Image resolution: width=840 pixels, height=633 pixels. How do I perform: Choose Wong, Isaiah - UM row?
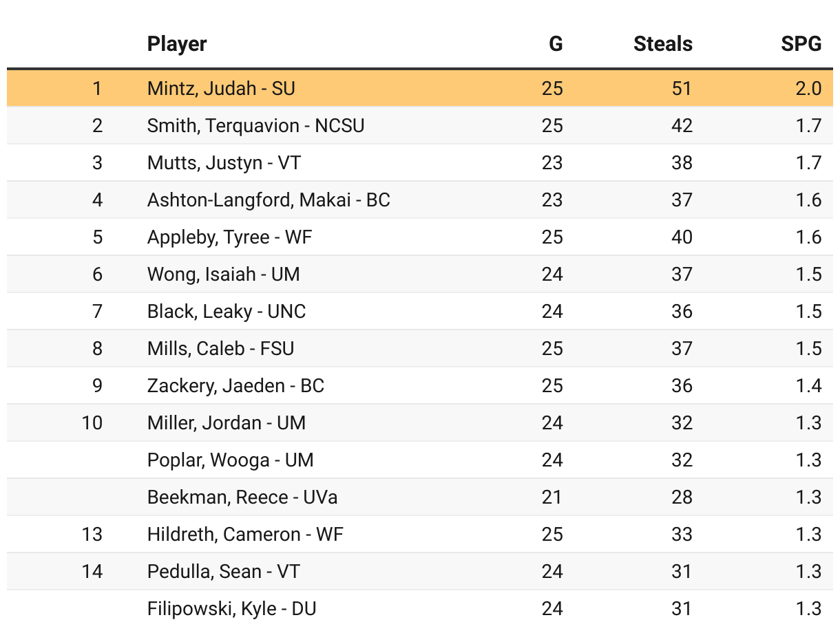(223, 274)
